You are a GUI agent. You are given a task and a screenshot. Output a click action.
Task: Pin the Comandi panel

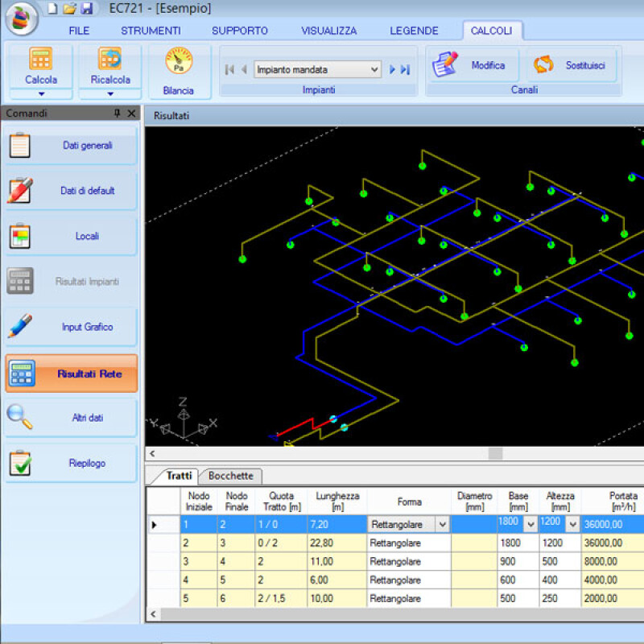(x=118, y=114)
